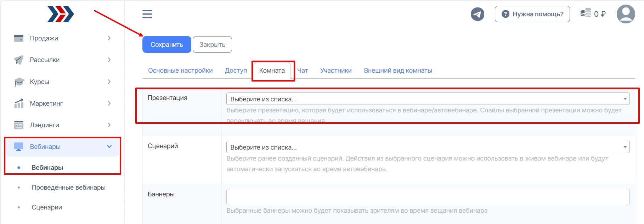Click the Курсы graduation cap icon
The width and height of the screenshot is (644, 224).
click(x=19, y=82)
